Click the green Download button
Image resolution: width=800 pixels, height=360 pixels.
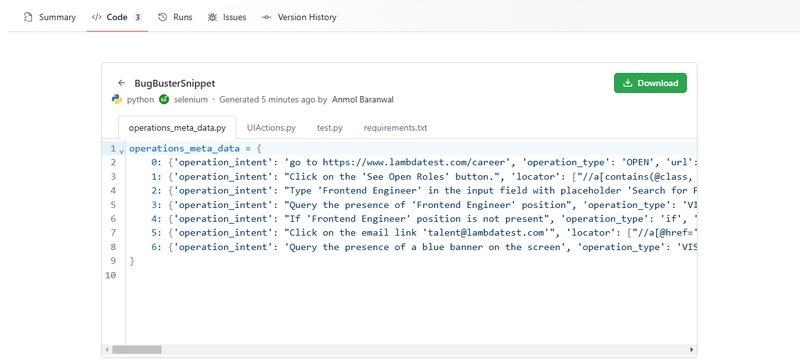pyautogui.click(x=650, y=83)
